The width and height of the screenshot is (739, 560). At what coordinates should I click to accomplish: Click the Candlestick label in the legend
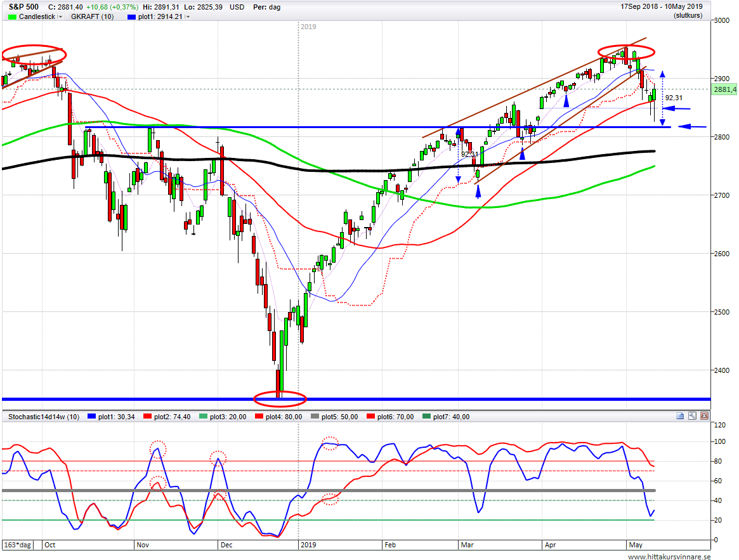click(37, 16)
